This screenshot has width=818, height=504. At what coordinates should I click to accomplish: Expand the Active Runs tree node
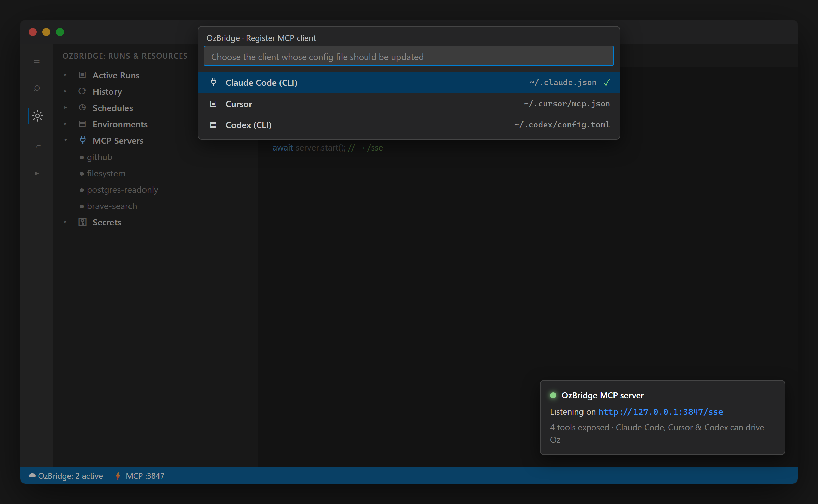(x=65, y=75)
